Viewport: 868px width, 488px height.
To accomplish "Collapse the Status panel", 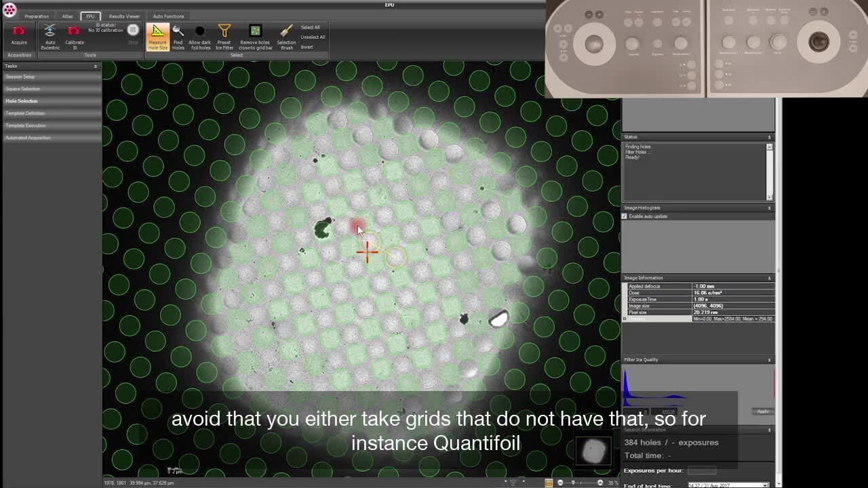I will pos(769,137).
